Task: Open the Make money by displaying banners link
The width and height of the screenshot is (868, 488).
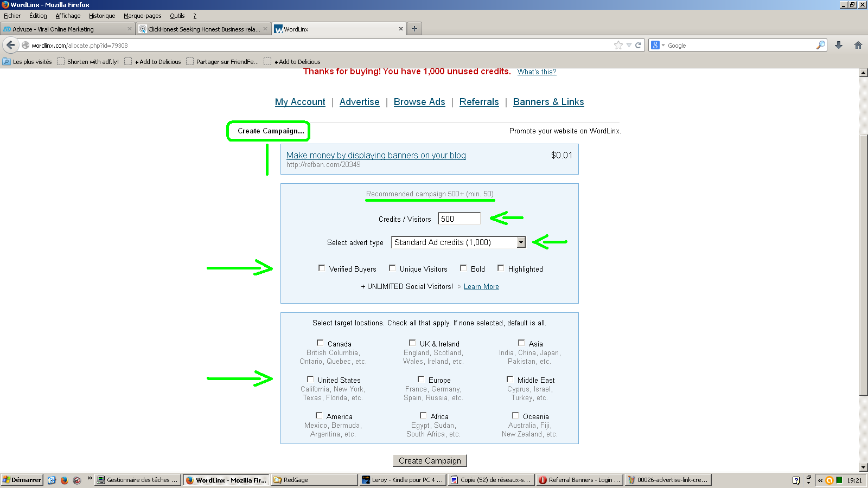Action: [x=376, y=155]
